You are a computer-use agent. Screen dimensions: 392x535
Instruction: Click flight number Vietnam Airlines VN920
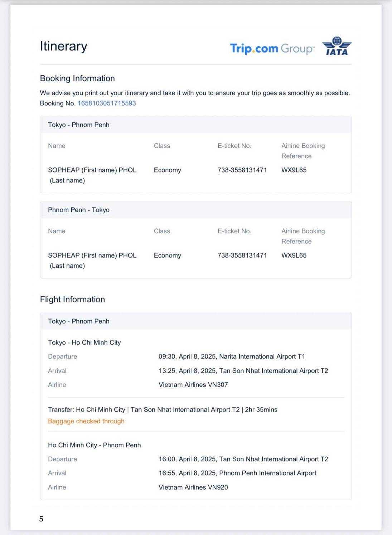click(x=193, y=487)
